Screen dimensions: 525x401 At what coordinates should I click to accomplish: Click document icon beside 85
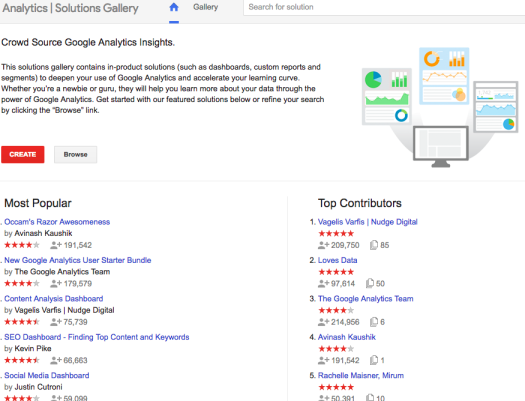(x=374, y=245)
